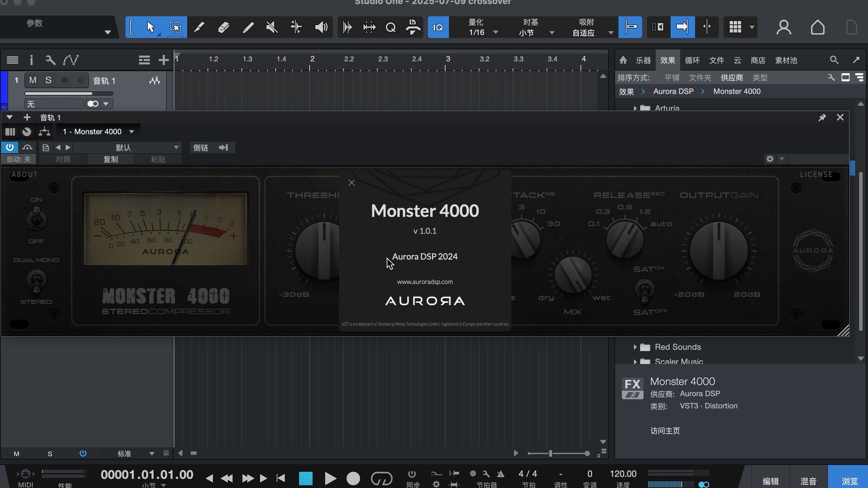The width and height of the screenshot is (868, 488).
Task: Click the ABOUT label on plugin
Action: pyautogui.click(x=24, y=174)
